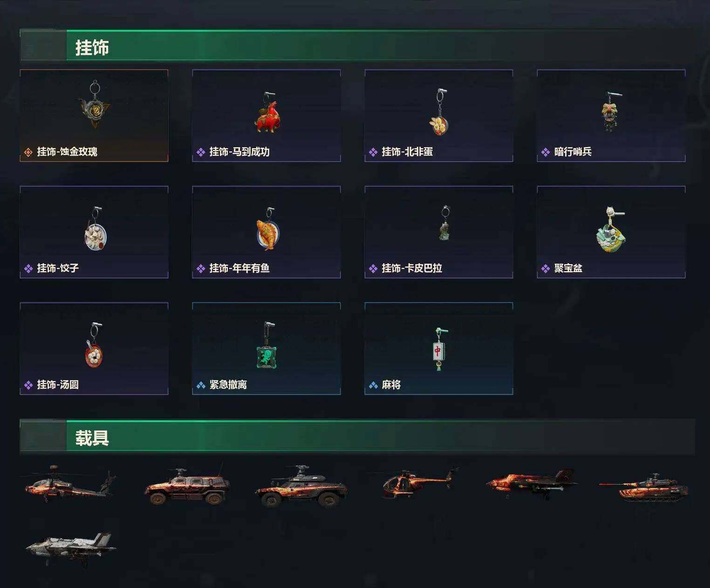Choose the 北非蛋 frying pan charm

(439, 112)
